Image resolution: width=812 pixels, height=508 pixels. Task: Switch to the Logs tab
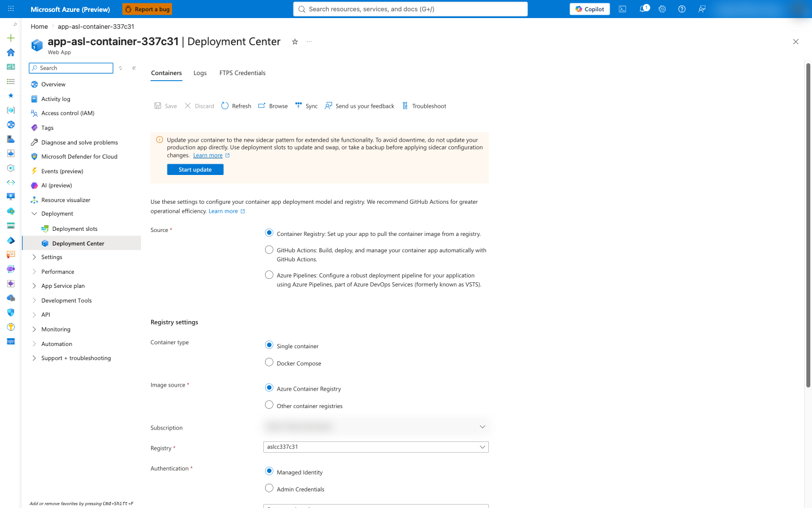(x=200, y=73)
